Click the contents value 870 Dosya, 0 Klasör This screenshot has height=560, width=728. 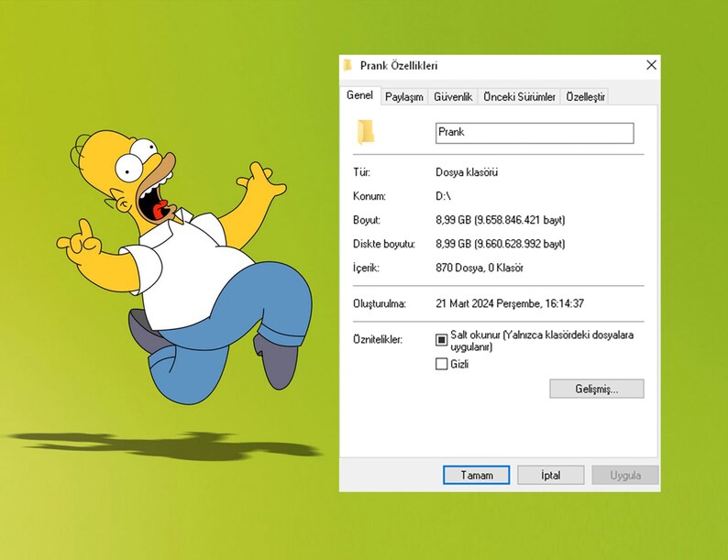480,268
